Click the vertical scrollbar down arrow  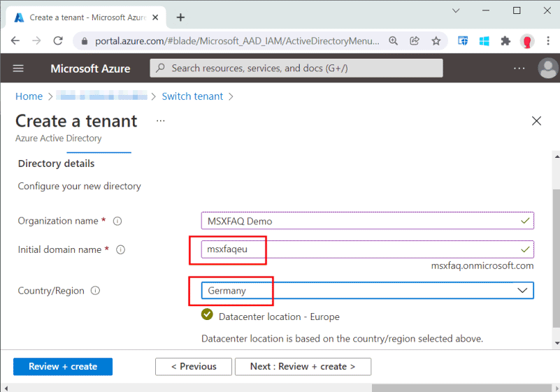[557, 344]
